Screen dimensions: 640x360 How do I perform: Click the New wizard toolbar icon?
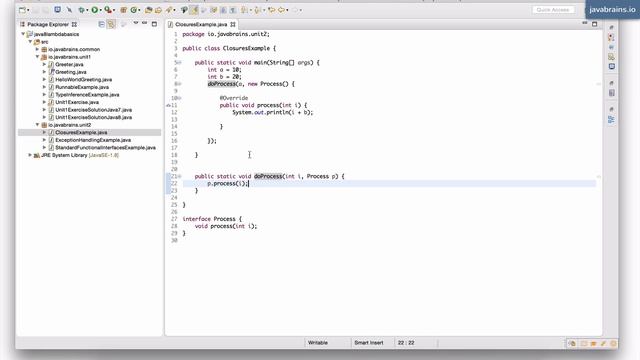coord(22,10)
